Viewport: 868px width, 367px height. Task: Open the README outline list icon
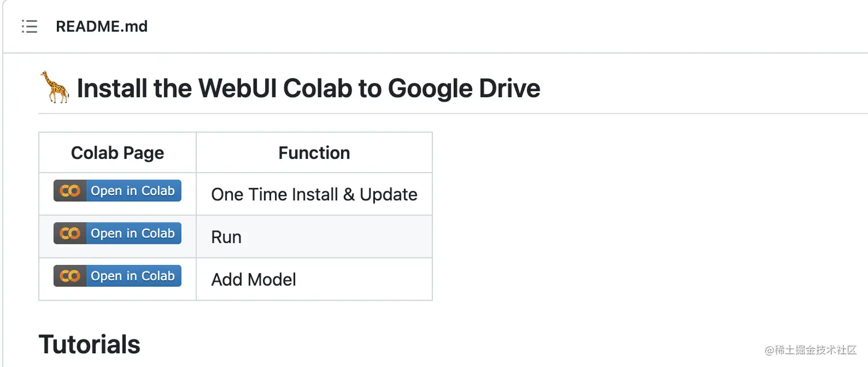tap(29, 26)
